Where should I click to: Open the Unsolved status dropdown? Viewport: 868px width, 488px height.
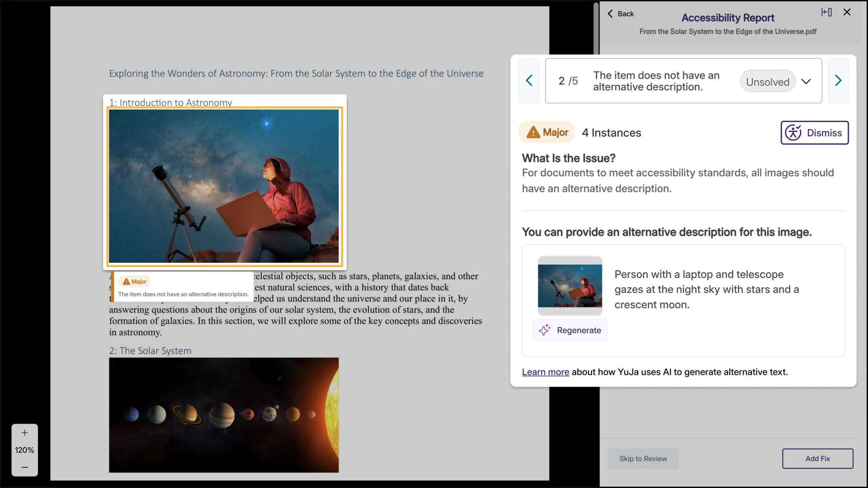(767, 81)
